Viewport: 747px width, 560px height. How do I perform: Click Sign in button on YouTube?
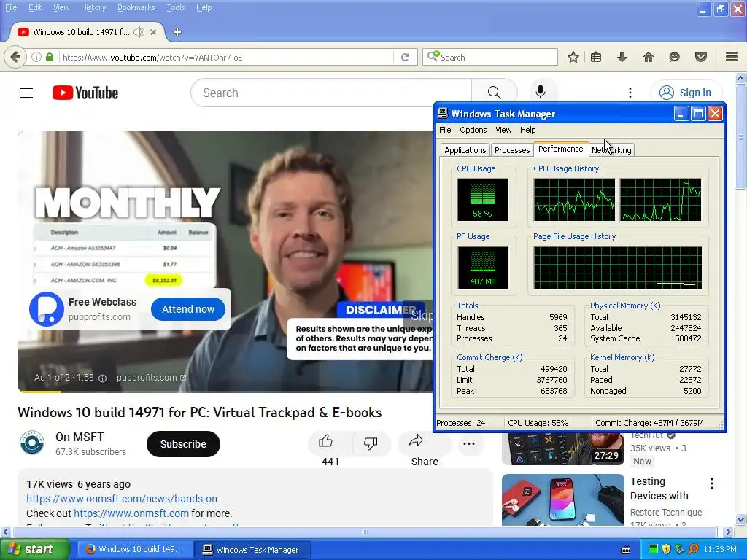tap(686, 93)
